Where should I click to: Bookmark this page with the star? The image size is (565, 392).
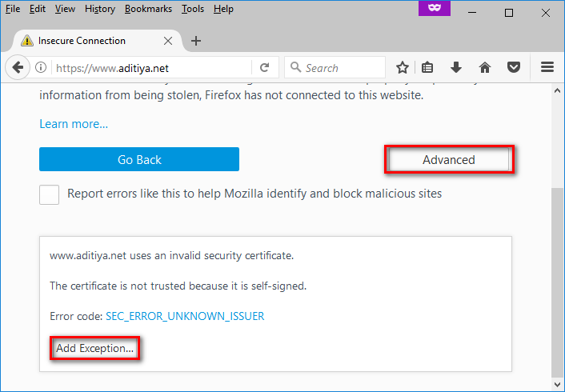click(403, 68)
